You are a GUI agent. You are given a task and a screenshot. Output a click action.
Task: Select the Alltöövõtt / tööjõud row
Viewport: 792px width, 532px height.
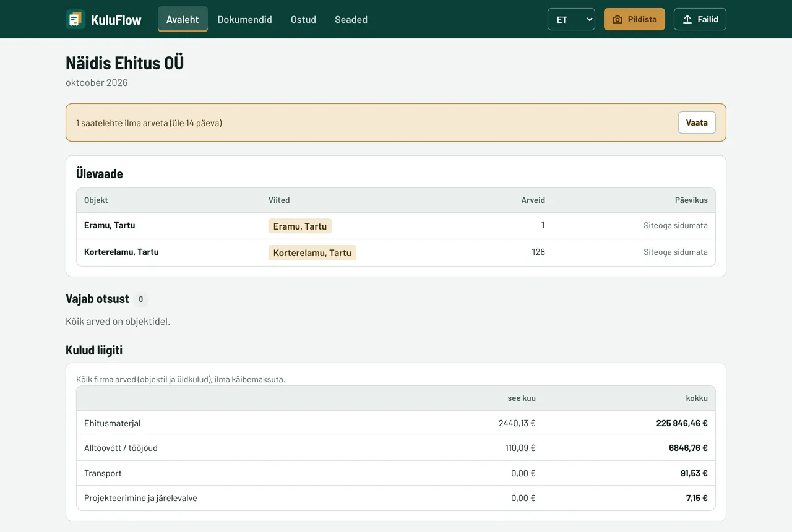pyautogui.click(x=396, y=448)
